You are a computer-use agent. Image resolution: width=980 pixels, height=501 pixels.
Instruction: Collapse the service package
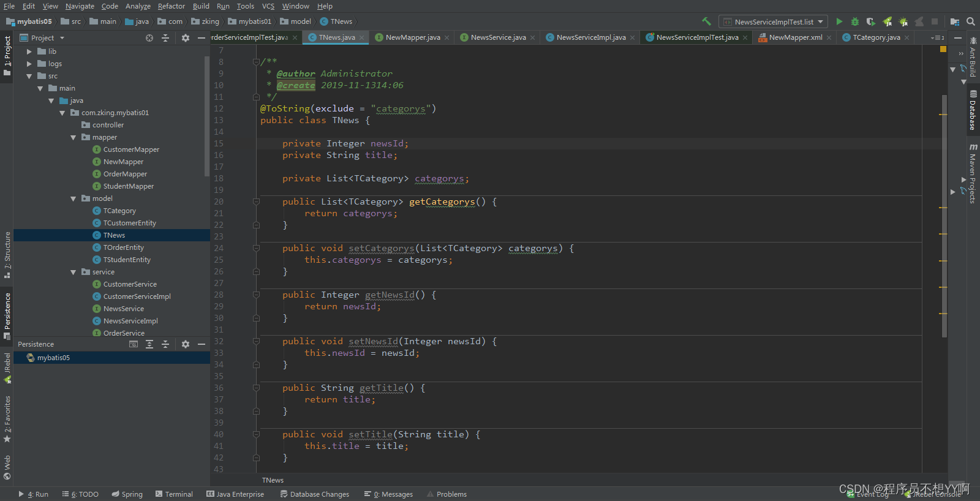tap(73, 272)
